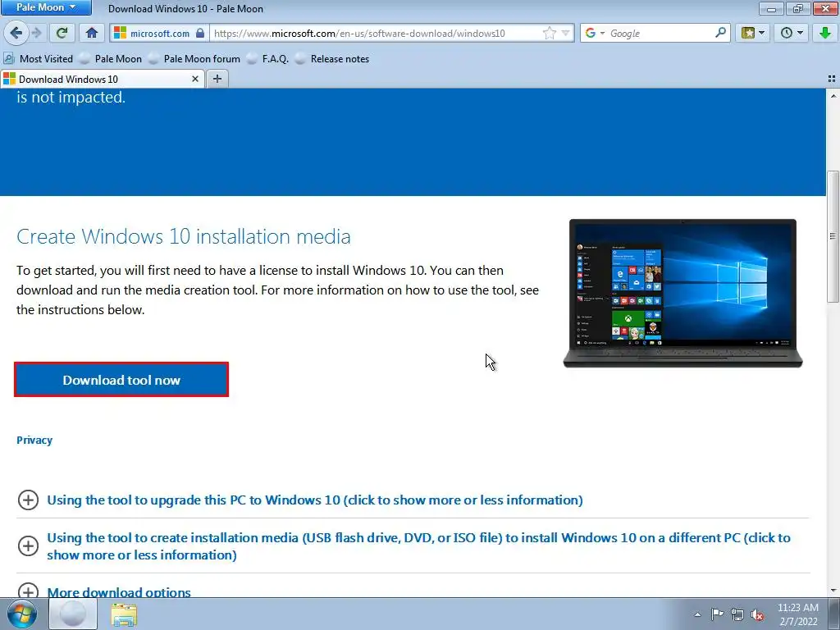
Task: Open the downloads green arrow button
Action: click(x=825, y=33)
